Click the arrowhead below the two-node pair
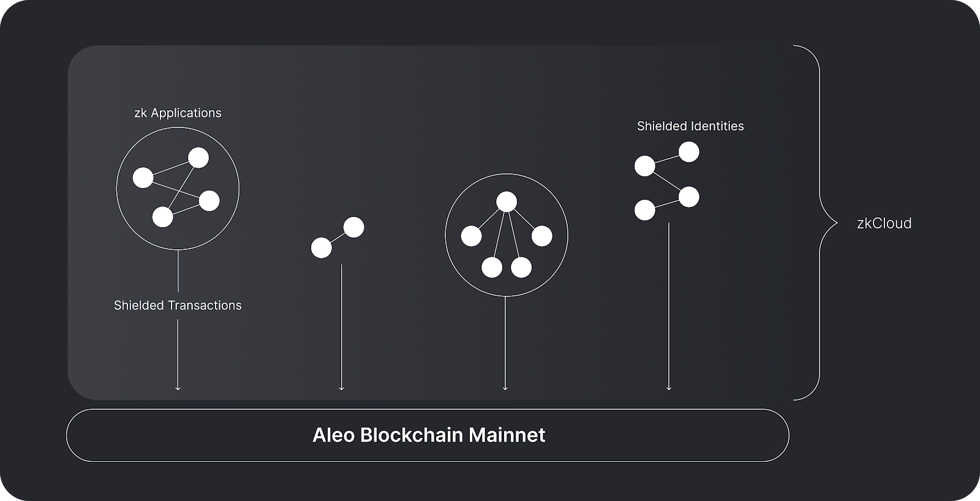This screenshot has width=980, height=501. pos(341,387)
